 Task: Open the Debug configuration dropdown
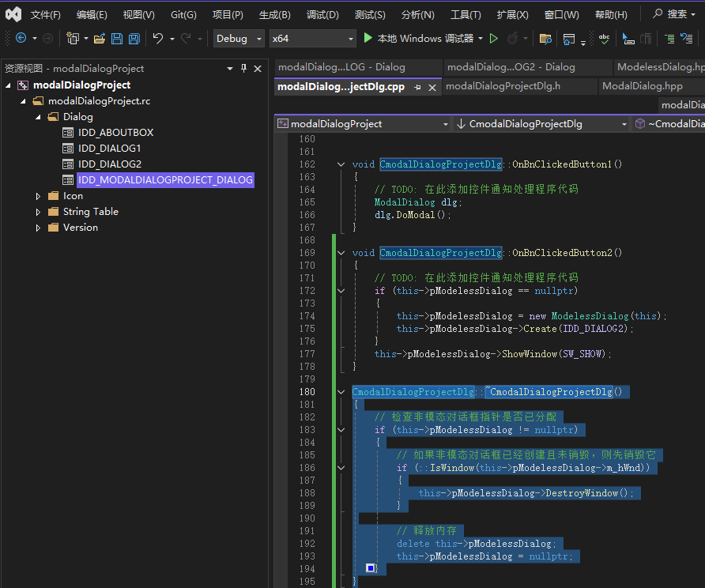click(x=238, y=39)
